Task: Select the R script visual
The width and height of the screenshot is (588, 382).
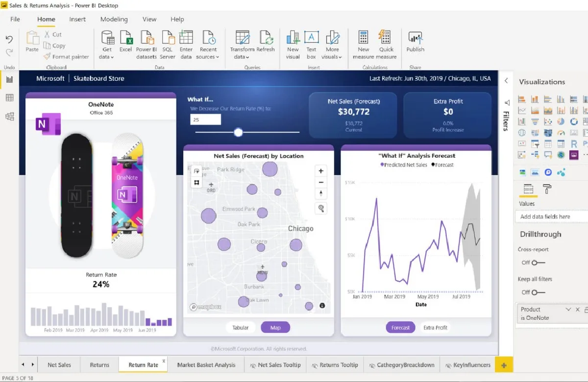Action: point(574,144)
